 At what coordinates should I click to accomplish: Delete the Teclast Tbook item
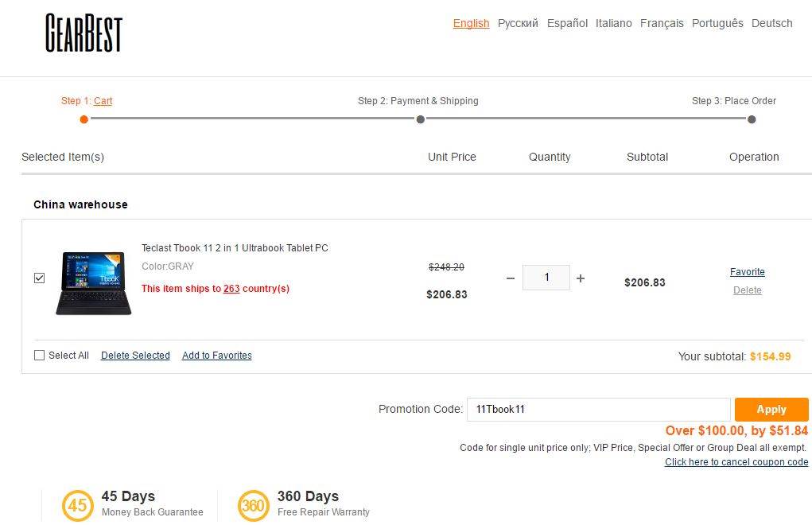pyautogui.click(x=747, y=290)
